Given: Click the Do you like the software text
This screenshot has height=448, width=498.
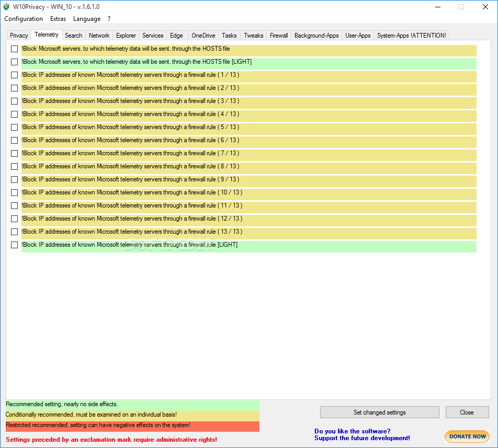Looking at the screenshot, I should tap(352, 431).
